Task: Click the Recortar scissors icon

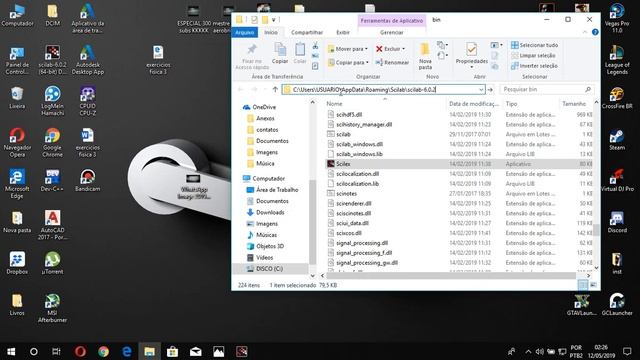Action: click(x=315, y=45)
